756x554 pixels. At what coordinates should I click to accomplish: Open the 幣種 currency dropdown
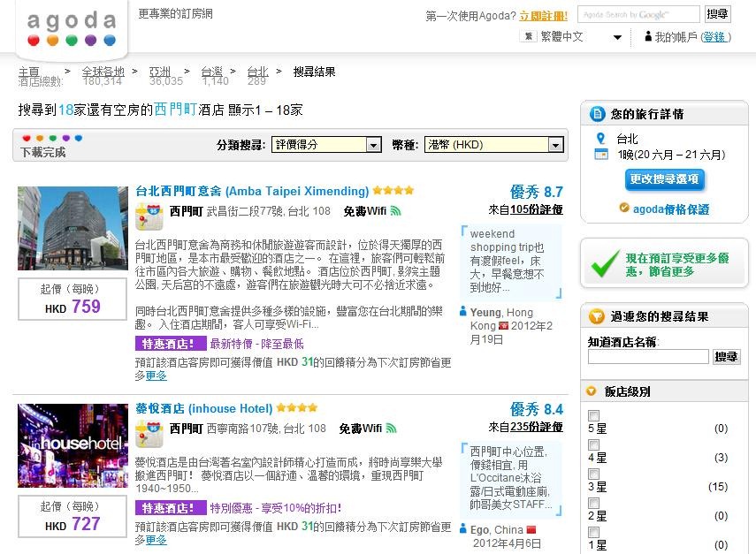[x=494, y=145]
